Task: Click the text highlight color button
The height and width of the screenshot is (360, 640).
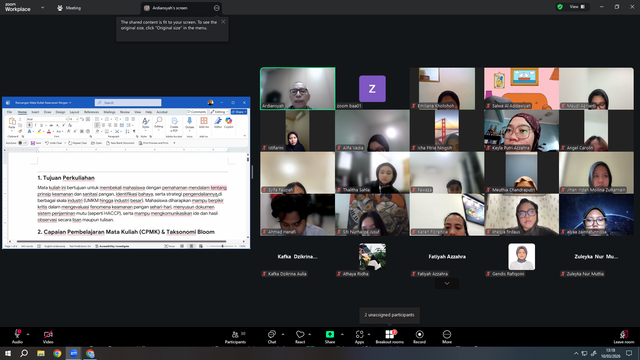Action: click(x=39, y=131)
